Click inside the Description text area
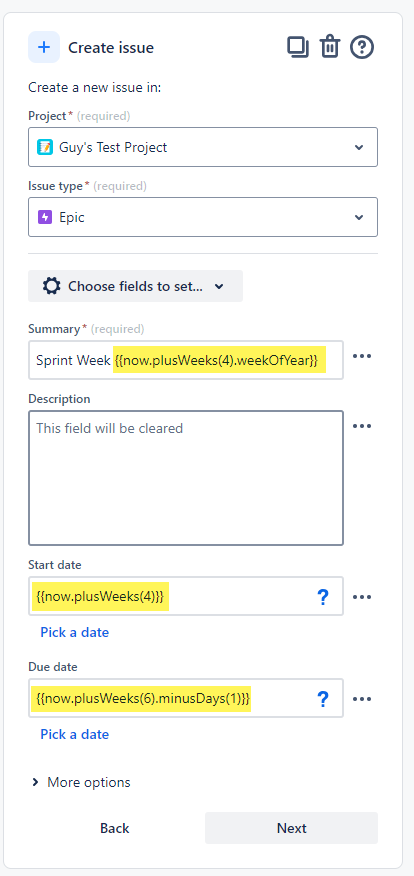 (186, 478)
